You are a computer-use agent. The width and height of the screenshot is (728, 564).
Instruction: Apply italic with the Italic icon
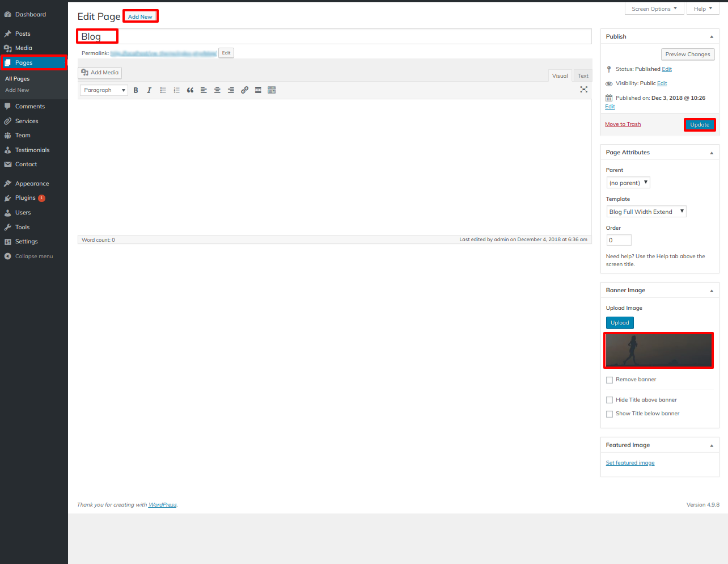pyautogui.click(x=149, y=90)
